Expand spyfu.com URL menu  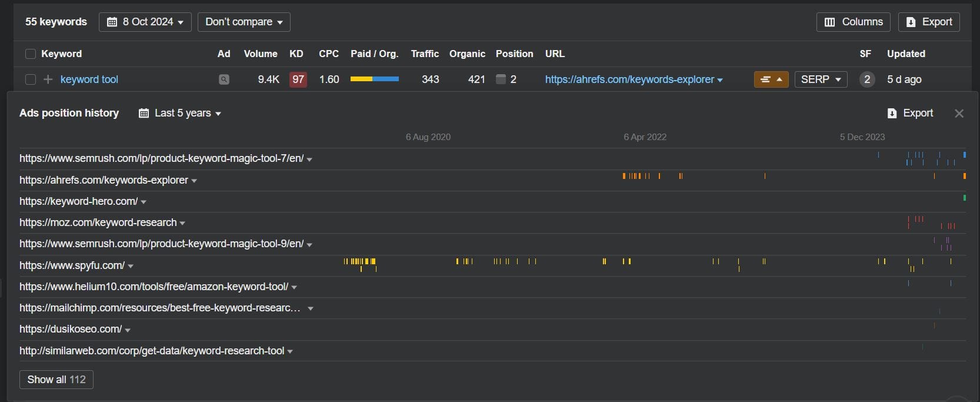pos(131,267)
